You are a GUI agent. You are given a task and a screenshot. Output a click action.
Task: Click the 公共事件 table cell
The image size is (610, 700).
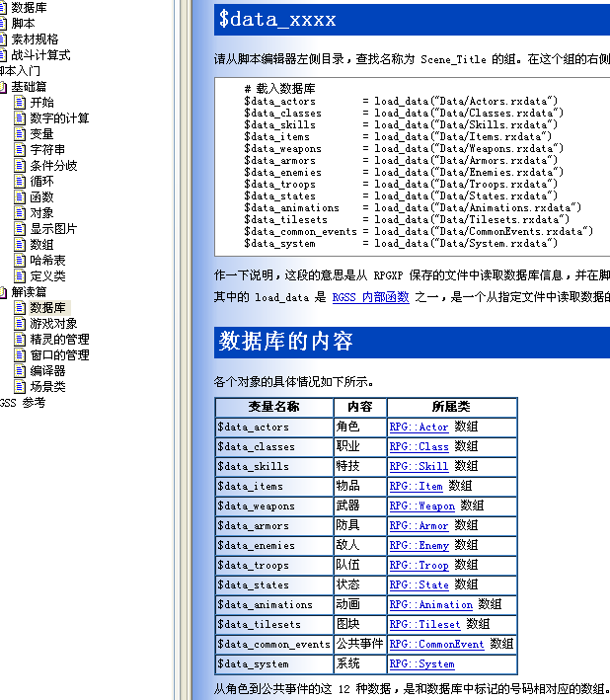tap(359, 644)
